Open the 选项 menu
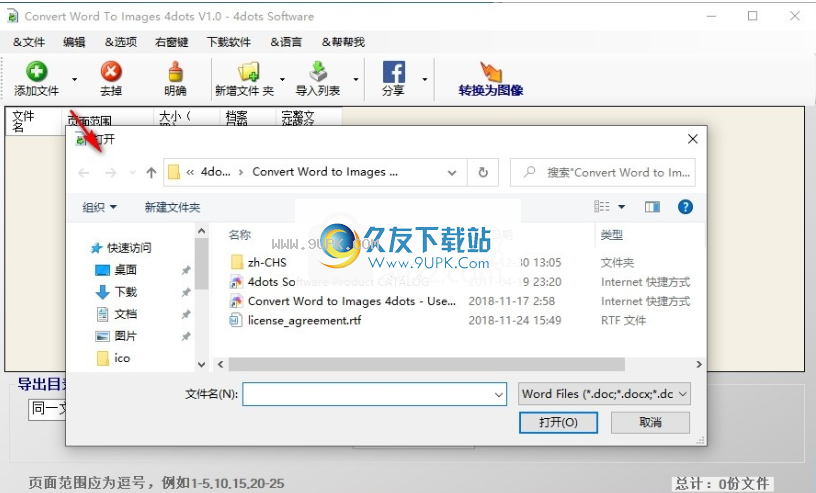 pos(121,42)
